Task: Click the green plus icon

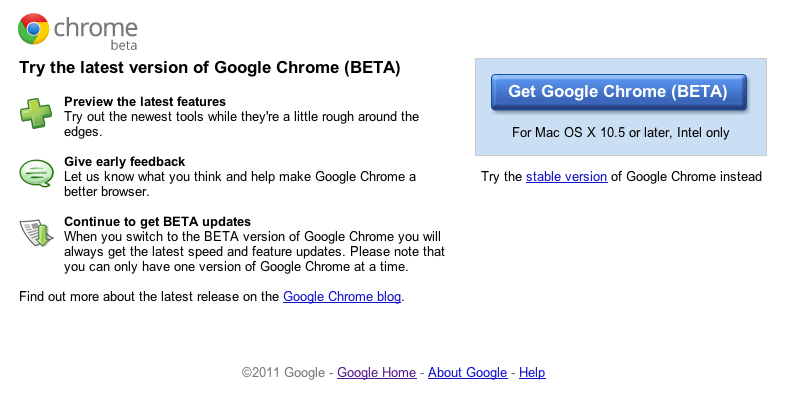Action: click(36, 113)
